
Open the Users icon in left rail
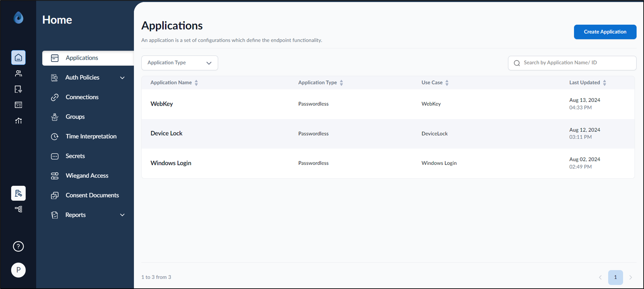(18, 74)
